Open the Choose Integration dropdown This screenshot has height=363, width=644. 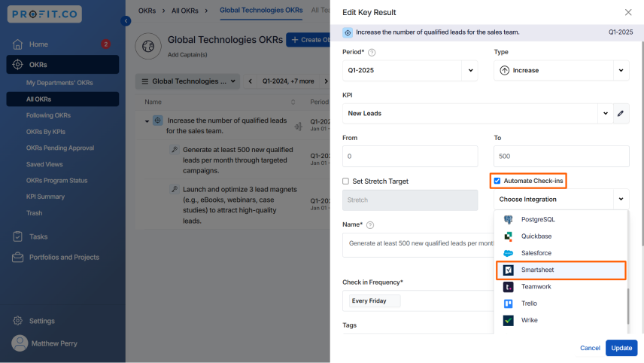(561, 200)
